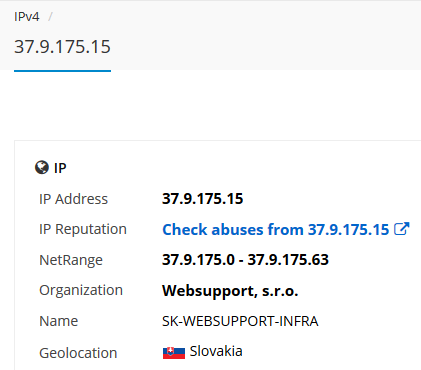Click the 37.9.175.15 page heading
The image size is (421, 370).
pyautogui.click(x=62, y=47)
